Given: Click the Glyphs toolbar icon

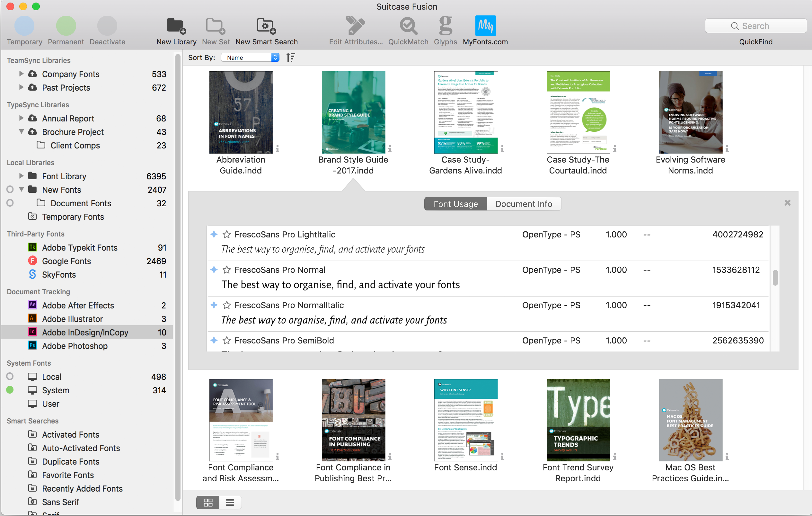Looking at the screenshot, I should coord(445,26).
